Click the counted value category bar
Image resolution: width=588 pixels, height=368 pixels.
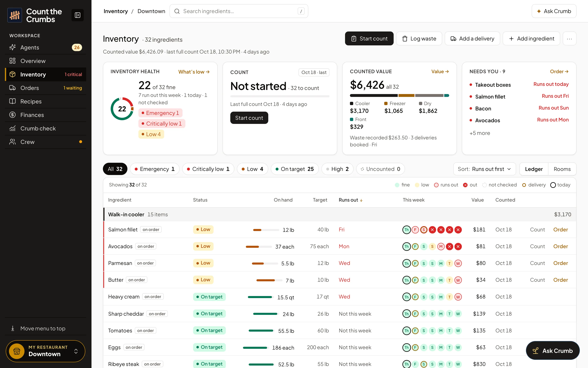pyautogui.click(x=399, y=95)
